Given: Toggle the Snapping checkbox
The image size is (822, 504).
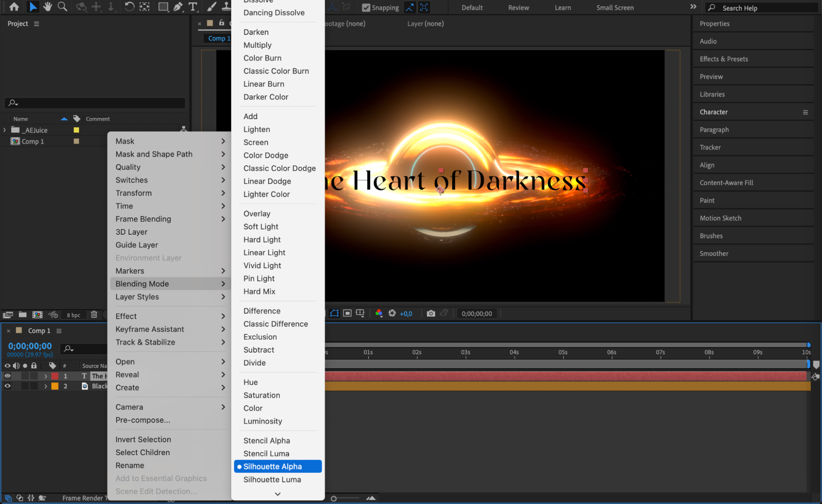Looking at the screenshot, I should pyautogui.click(x=366, y=7).
